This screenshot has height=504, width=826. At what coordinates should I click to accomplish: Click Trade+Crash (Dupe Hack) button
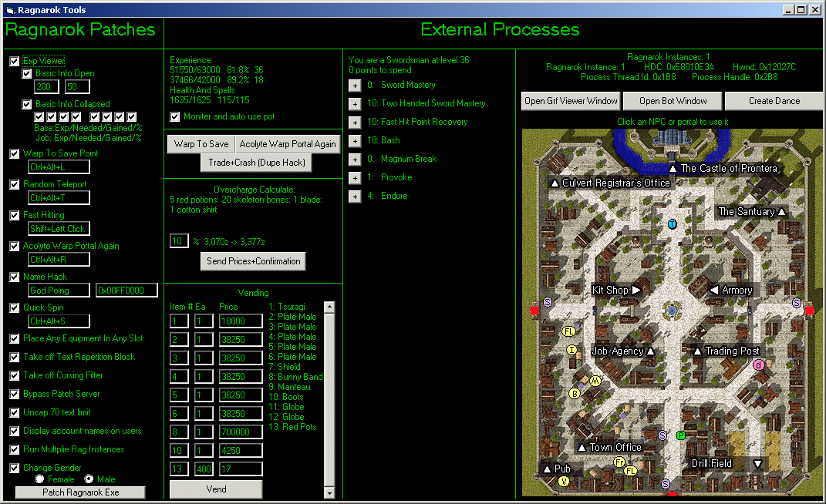(x=257, y=163)
